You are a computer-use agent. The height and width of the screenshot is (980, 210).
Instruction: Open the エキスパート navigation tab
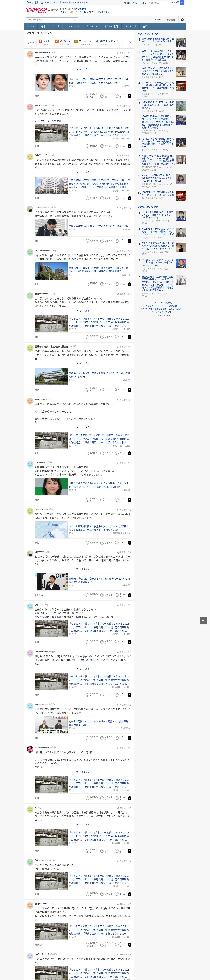click(72, 27)
